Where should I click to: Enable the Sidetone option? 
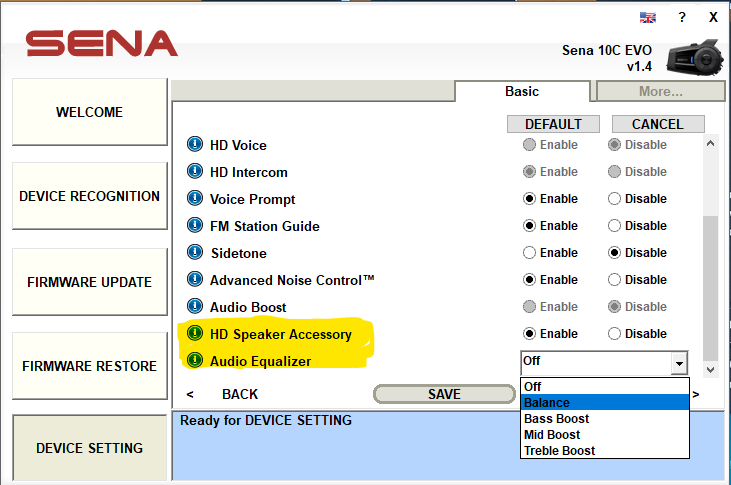point(530,253)
